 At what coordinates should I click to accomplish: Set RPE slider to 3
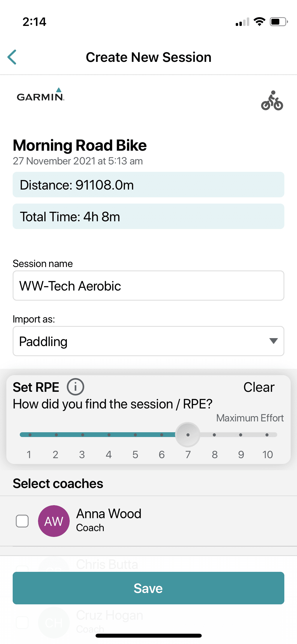83,435
